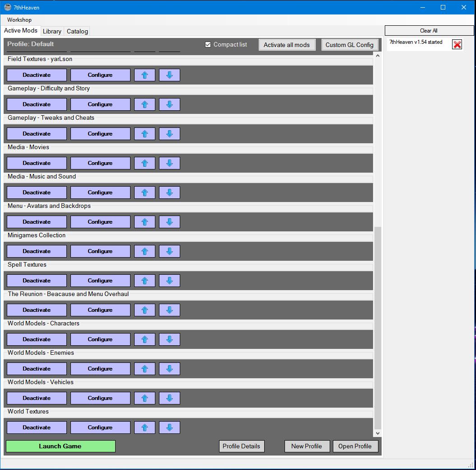
Task: Move World Textures mod down
Action: (x=169, y=428)
